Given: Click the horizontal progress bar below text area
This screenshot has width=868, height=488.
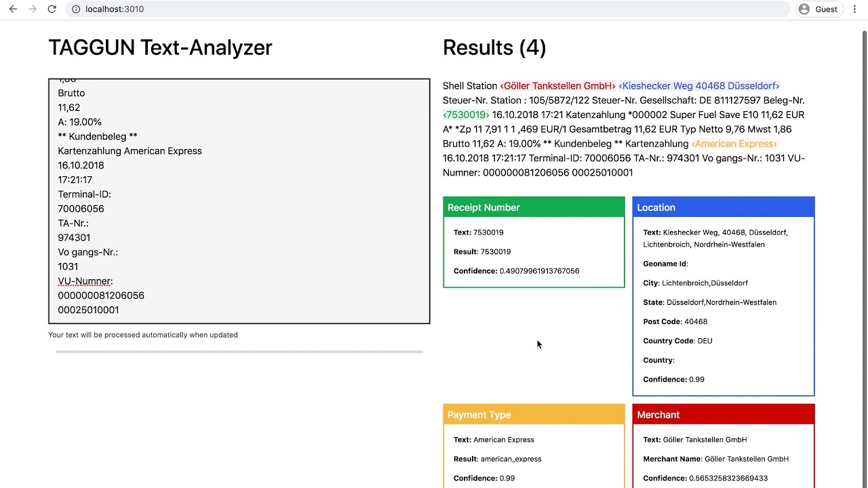Looking at the screenshot, I should click(x=239, y=352).
